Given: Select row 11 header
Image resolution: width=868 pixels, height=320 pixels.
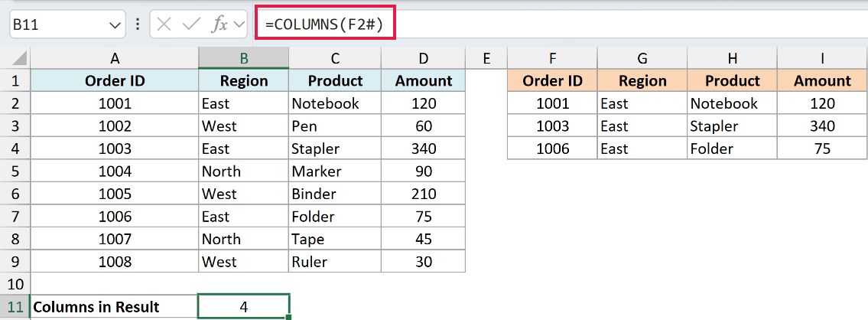Looking at the screenshot, I should click(x=15, y=307).
